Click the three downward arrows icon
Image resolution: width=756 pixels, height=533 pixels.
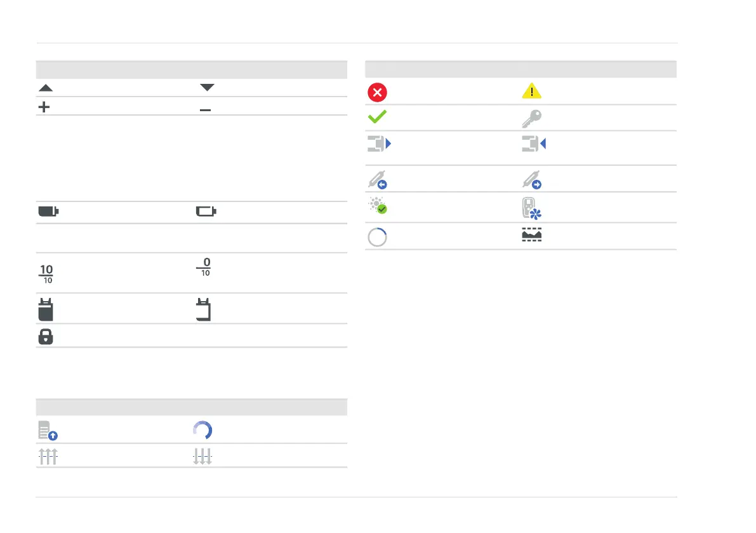coord(202,457)
